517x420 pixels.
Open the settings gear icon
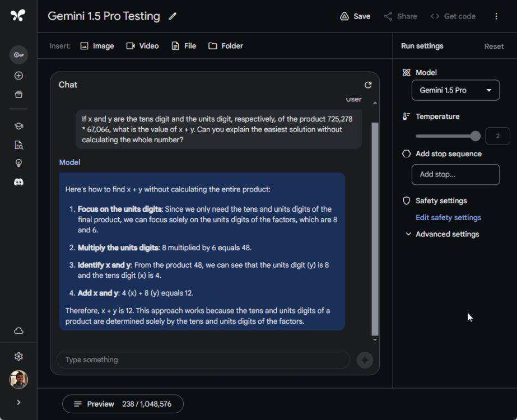[x=18, y=357]
